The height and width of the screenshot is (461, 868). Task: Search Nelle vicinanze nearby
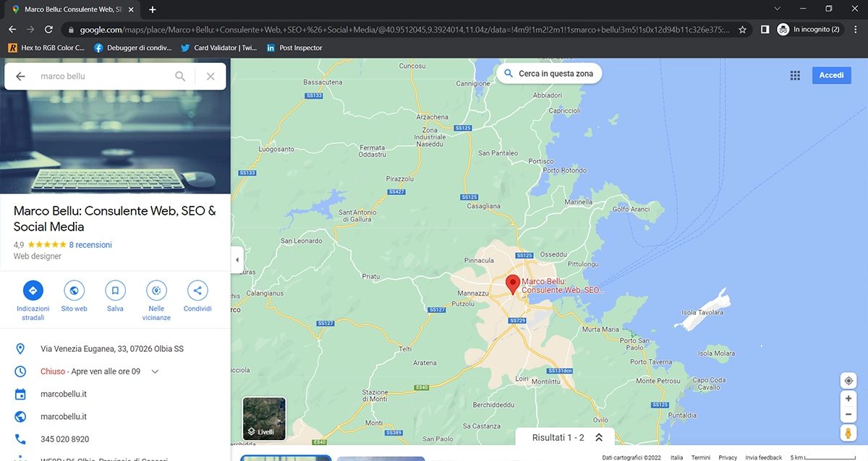(156, 290)
